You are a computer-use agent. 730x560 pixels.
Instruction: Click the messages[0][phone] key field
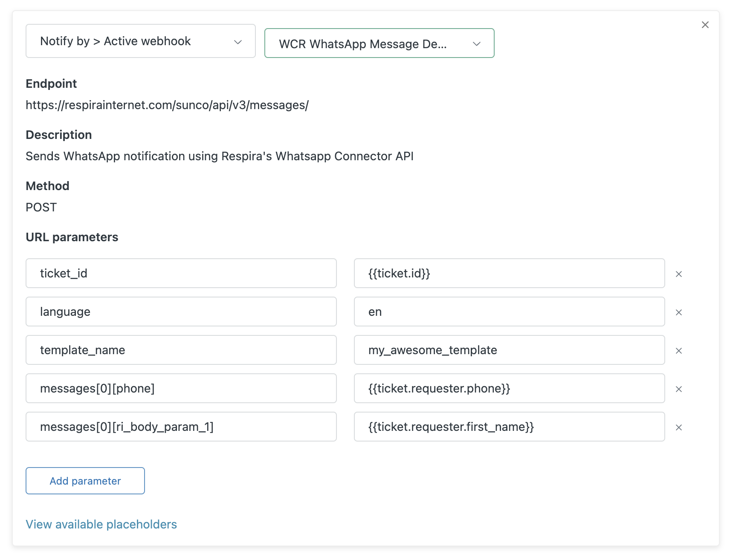[181, 388]
